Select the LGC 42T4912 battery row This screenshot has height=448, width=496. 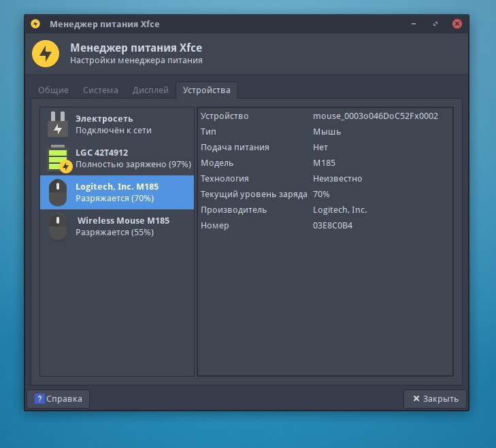click(x=117, y=158)
